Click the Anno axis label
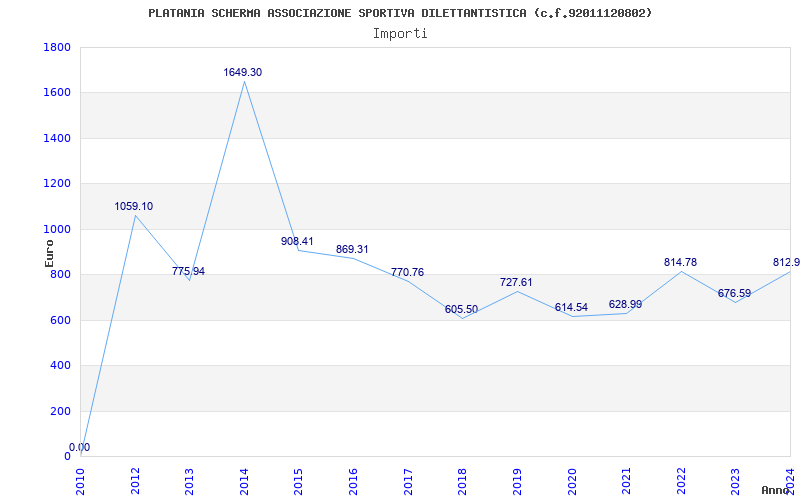Viewport: 800px width, 500px height. [776, 490]
